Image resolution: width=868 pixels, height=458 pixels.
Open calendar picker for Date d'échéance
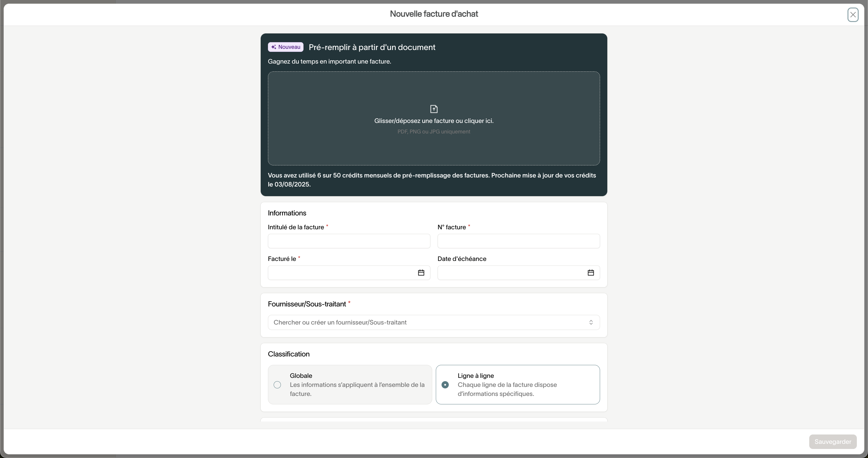[590, 272]
